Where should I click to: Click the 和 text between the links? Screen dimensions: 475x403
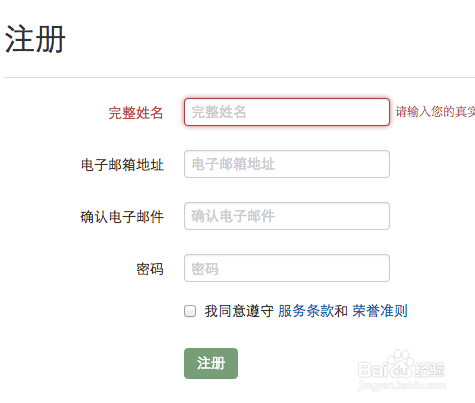[341, 311]
